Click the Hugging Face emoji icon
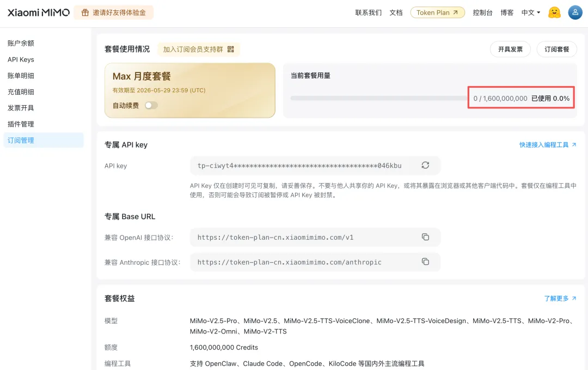The width and height of the screenshot is (588, 370). pos(554,13)
